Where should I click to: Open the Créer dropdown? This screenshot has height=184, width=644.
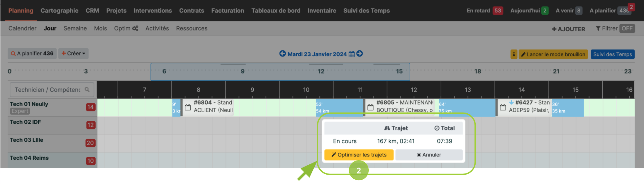click(73, 54)
